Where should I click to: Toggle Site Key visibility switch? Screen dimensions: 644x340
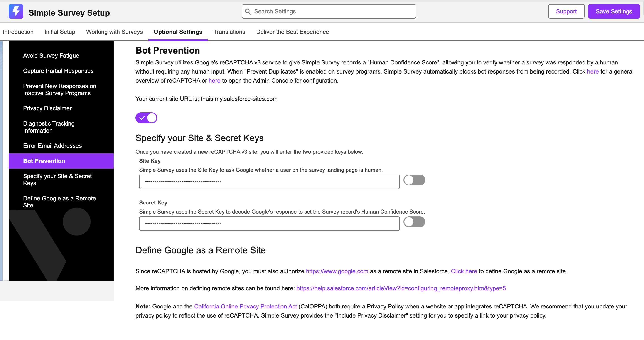point(414,180)
